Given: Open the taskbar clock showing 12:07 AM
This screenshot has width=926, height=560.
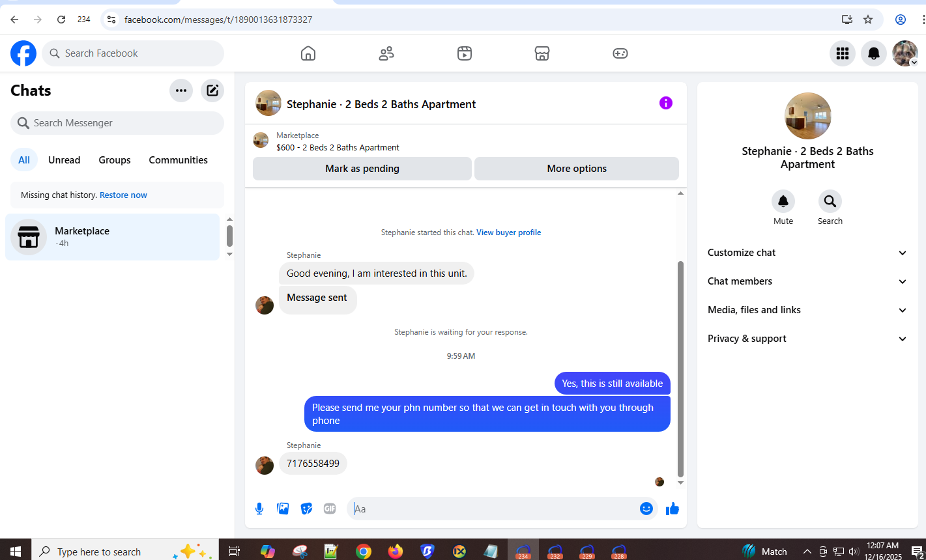Looking at the screenshot, I should (x=882, y=552).
